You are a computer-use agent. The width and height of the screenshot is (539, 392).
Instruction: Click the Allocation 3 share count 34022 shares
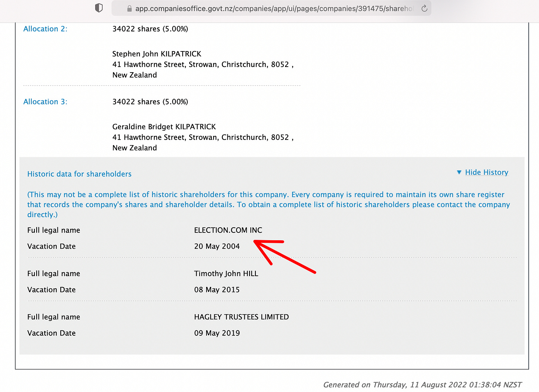[150, 102]
